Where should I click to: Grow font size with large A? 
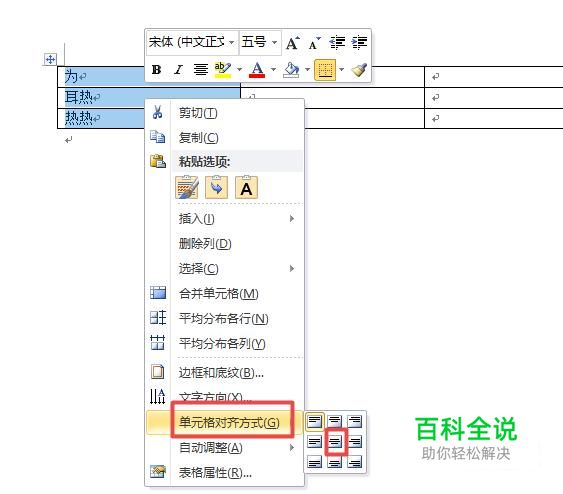pos(293,43)
